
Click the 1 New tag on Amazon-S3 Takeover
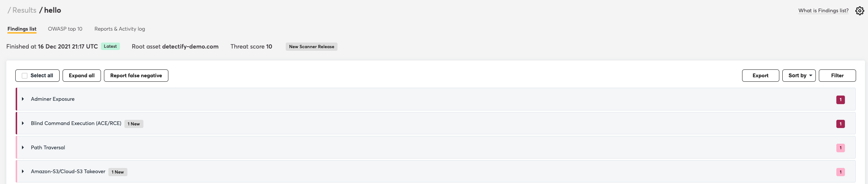point(118,172)
